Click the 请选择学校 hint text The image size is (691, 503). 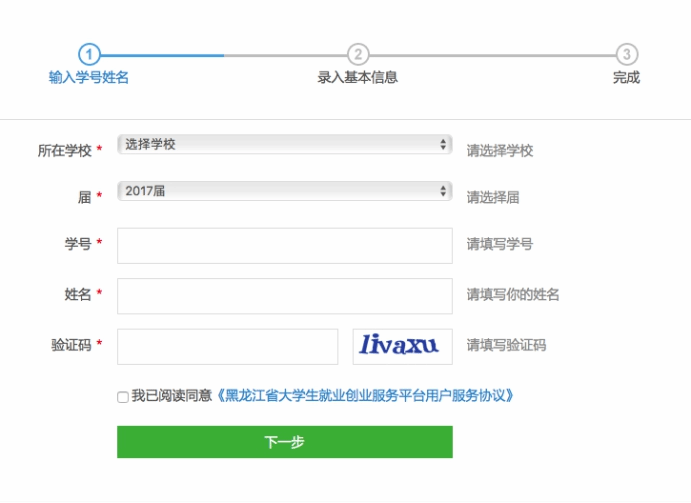tap(500, 151)
